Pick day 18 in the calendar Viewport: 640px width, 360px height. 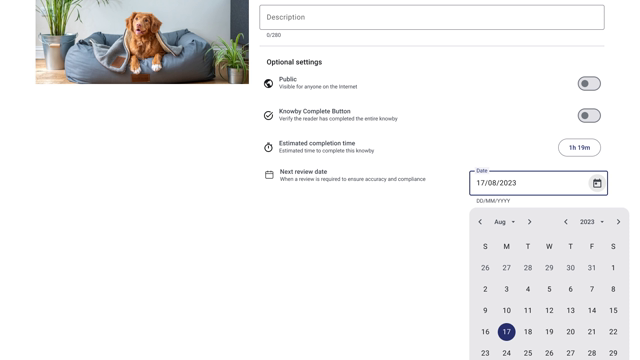click(x=528, y=332)
